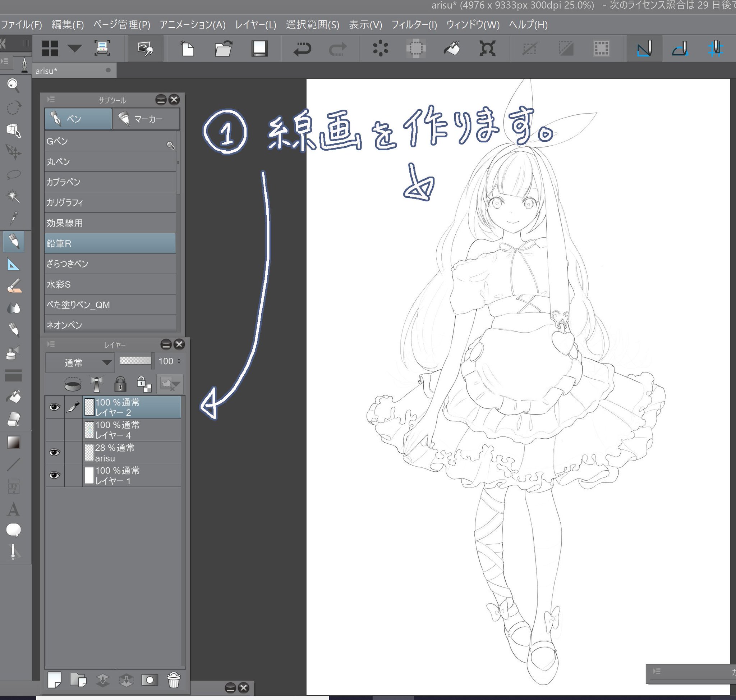Delete the selected layer trash icon
736x700 pixels.
point(174,680)
